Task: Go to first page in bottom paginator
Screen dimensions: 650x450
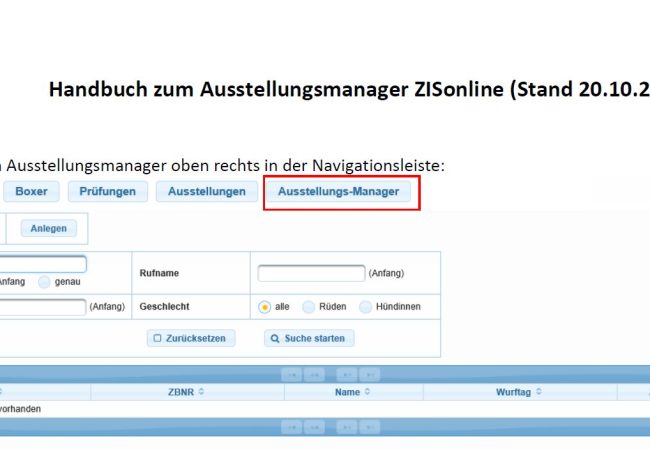Action: (291, 427)
